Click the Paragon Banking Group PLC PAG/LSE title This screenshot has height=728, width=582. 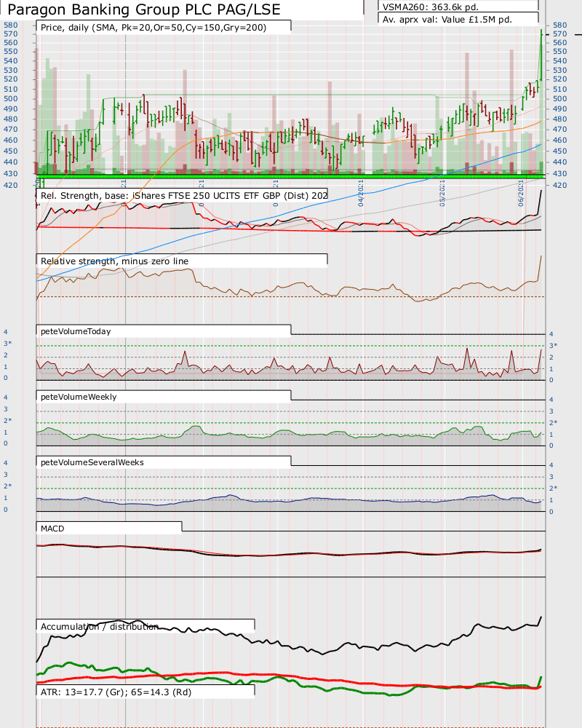pos(144,9)
